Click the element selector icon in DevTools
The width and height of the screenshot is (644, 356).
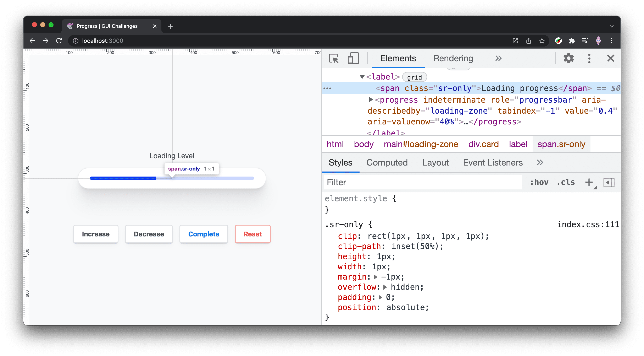[x=334, y=58]
